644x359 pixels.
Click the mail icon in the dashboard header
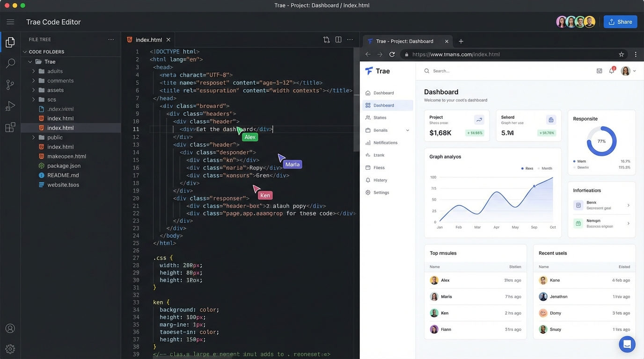[x=600, y=71]
